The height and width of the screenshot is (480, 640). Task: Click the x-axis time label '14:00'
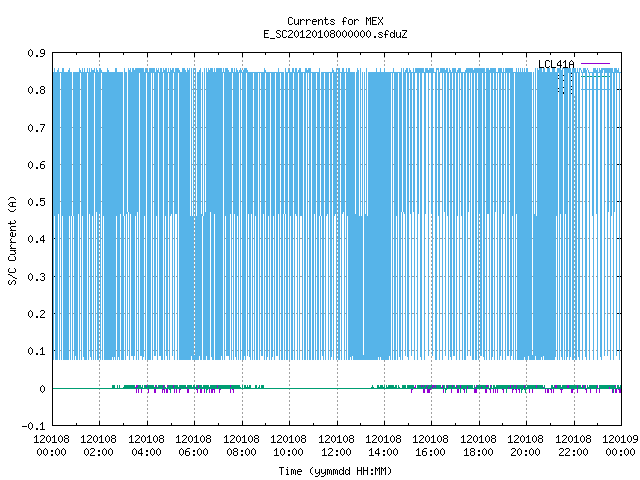tap(383, 452)
